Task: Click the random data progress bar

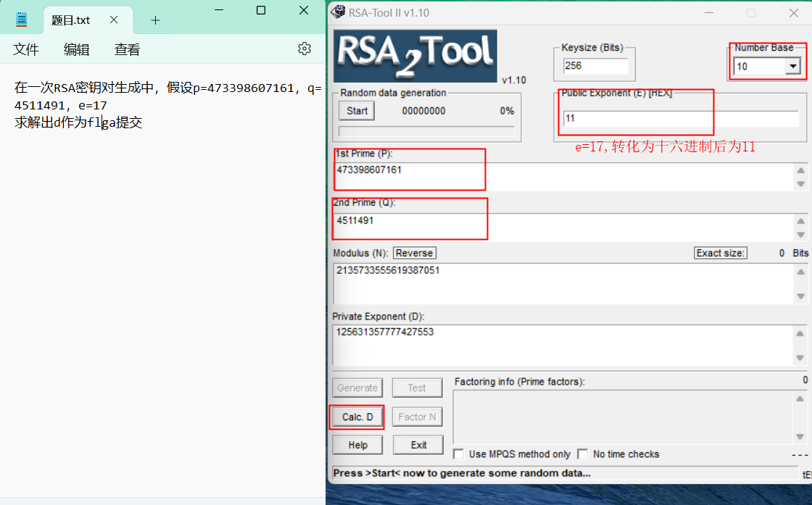Action: coord(427,131)
